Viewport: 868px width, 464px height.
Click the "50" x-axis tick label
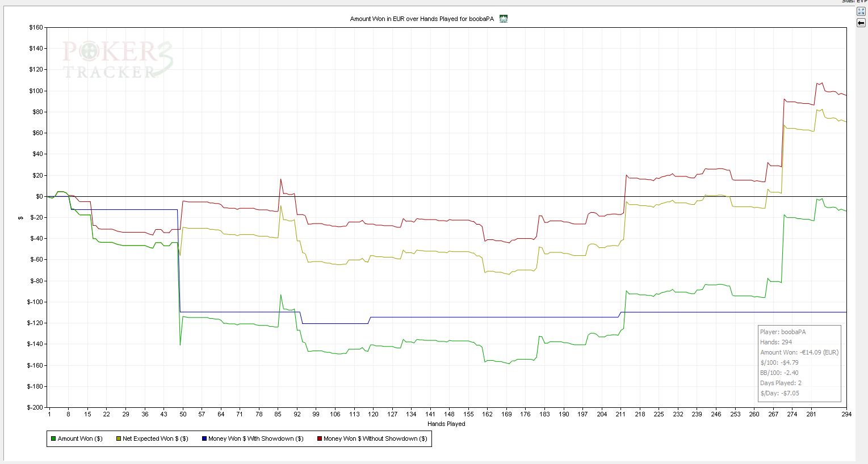183,414
